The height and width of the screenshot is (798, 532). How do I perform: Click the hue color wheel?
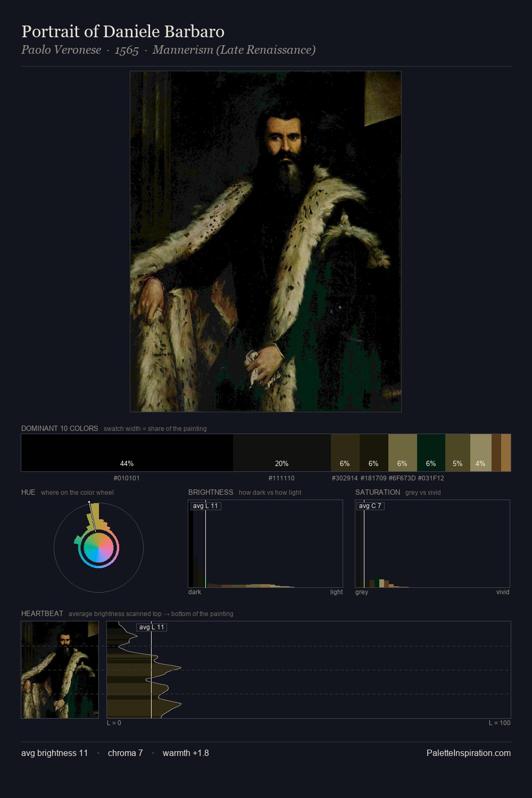98,547
